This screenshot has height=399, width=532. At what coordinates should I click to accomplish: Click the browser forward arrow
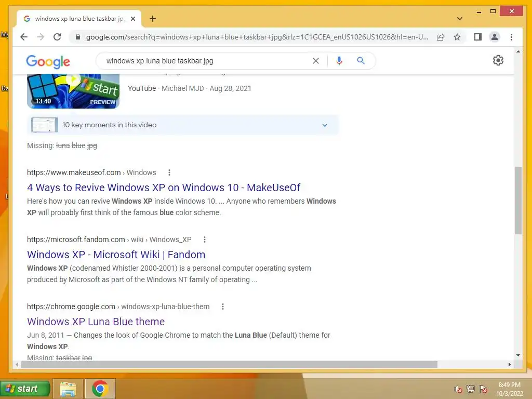tap(41, 37)
